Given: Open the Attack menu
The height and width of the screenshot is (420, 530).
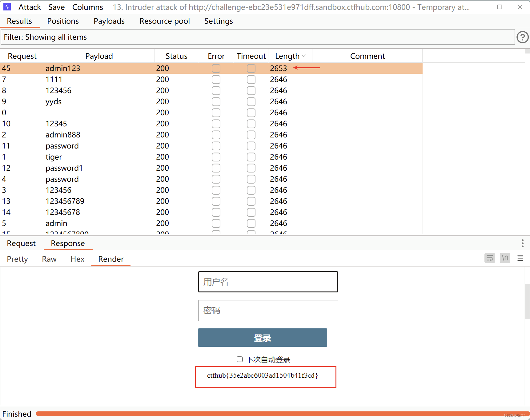Looking at the screenshot, I should point(30,7).
